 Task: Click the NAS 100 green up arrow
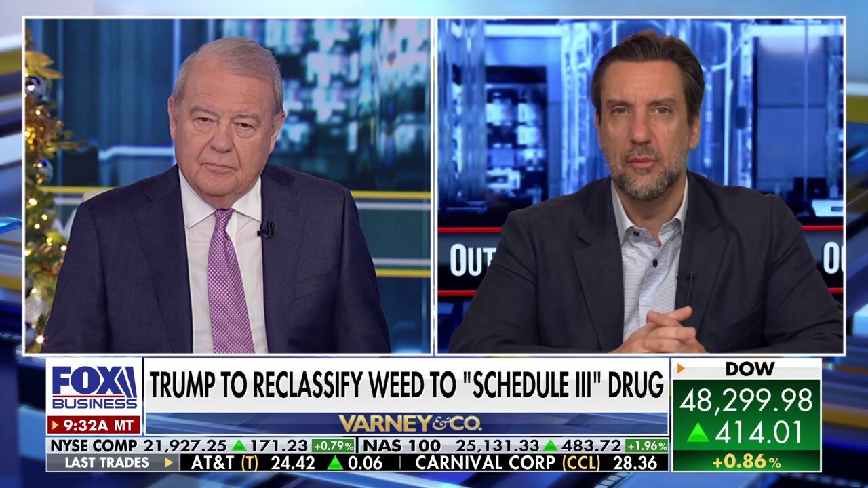point(550,446)
